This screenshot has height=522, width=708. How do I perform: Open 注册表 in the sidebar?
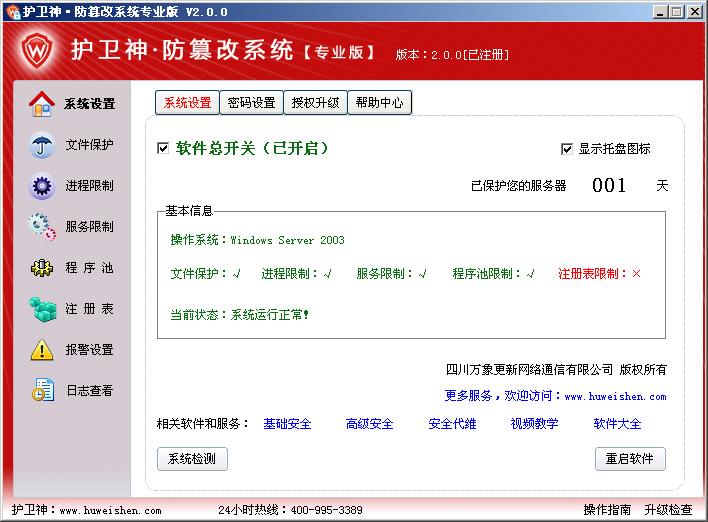89,309
